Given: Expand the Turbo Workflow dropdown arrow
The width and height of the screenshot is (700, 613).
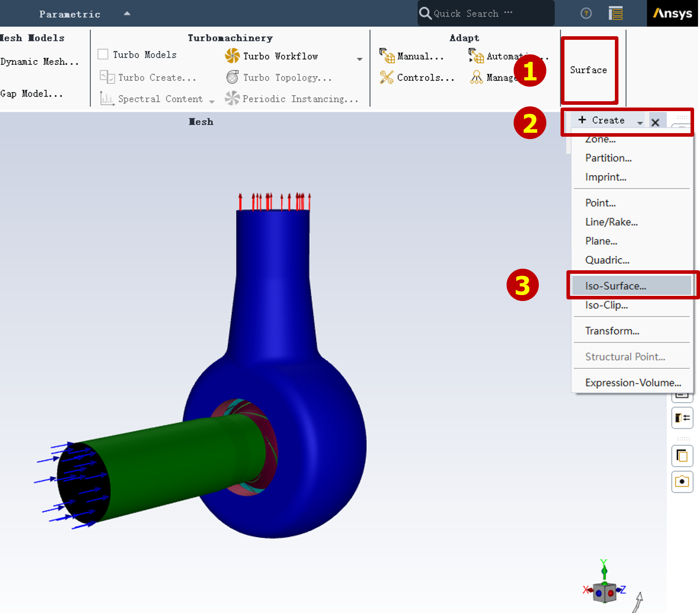Looking at the screenshot, I should click(x=360, y=59).
